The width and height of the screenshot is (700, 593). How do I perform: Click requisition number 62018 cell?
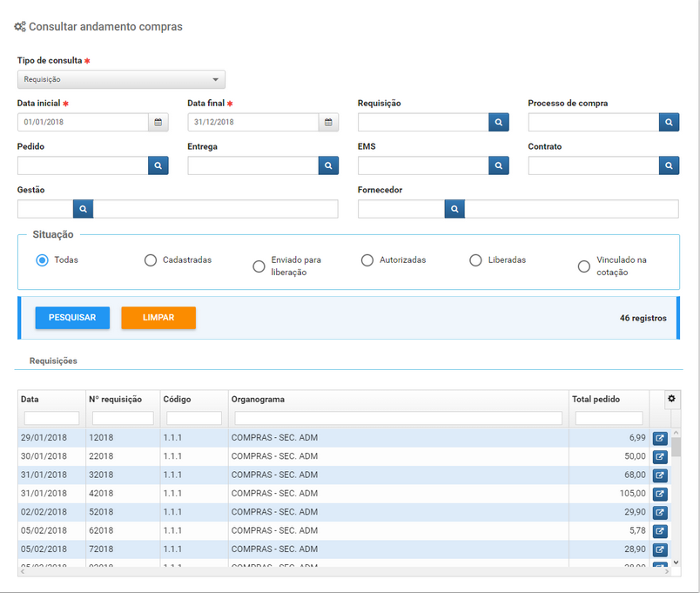[101, 530]
